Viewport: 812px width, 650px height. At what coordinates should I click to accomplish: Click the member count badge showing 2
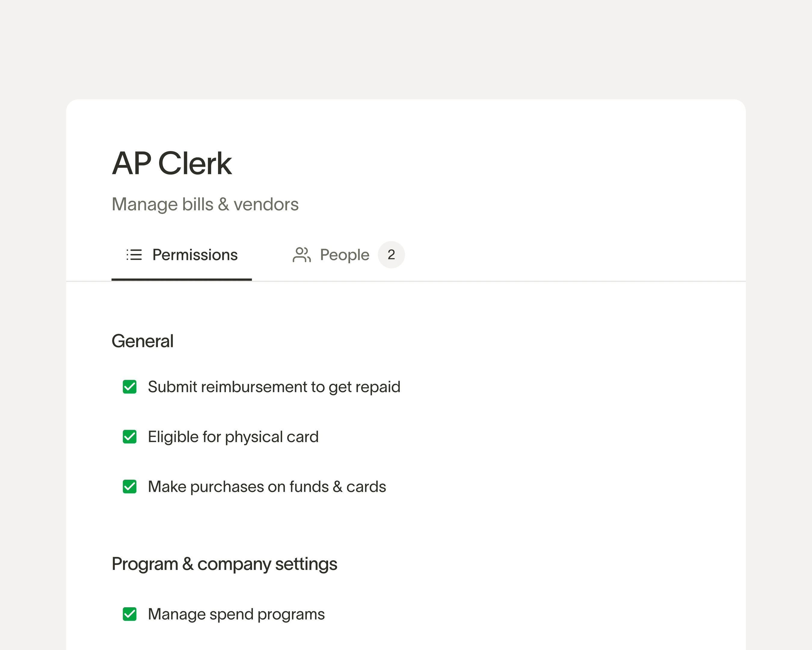point(391,255)
